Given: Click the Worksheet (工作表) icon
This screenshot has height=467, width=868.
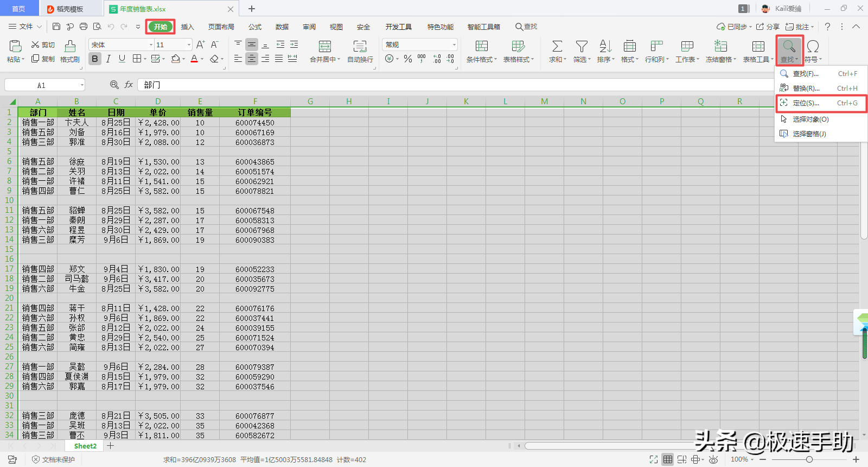Looking at the screenshot, I should 687,46.
